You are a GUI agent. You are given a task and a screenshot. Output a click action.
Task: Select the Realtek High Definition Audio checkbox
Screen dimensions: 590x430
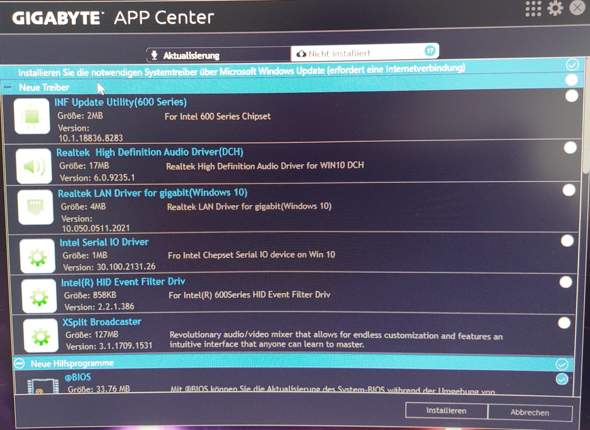click(x=570, y=147)
